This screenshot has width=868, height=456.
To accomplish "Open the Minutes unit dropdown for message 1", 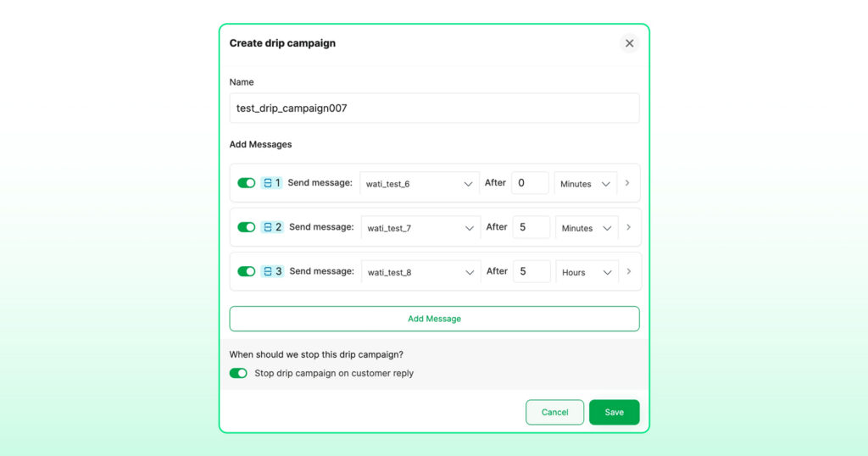I will 585,184.
